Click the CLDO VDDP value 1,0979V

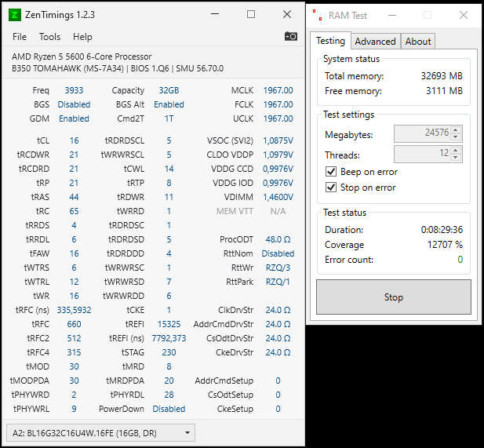pos(278,155)
